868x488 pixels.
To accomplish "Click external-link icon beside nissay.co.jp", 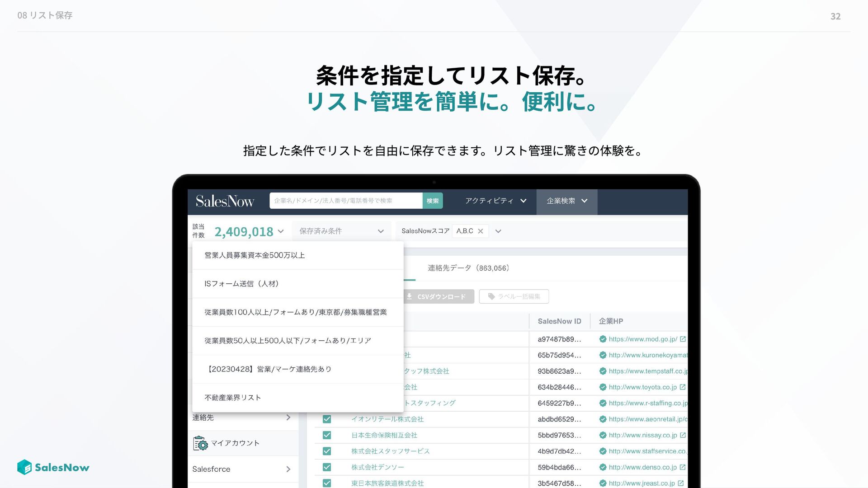I will click(x=683, y=435).
